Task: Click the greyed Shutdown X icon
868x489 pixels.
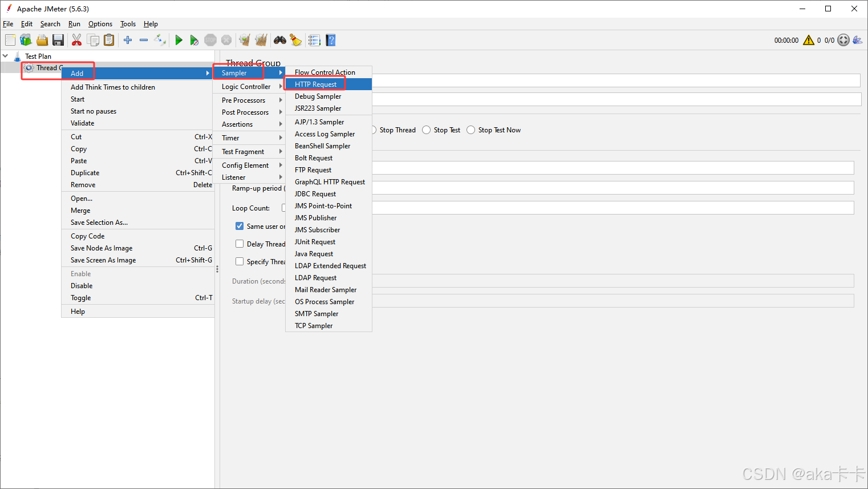Action: point(226,40)
